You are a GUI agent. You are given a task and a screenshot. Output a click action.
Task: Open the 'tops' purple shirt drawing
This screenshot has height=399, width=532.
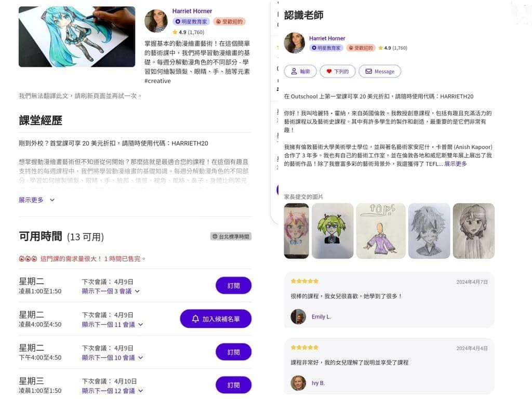(381, 231)
